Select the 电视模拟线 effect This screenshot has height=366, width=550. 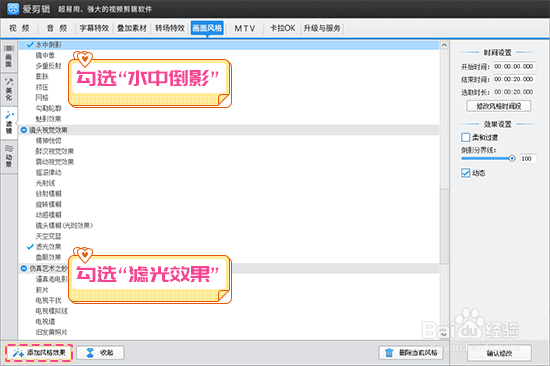pos(52,311)
